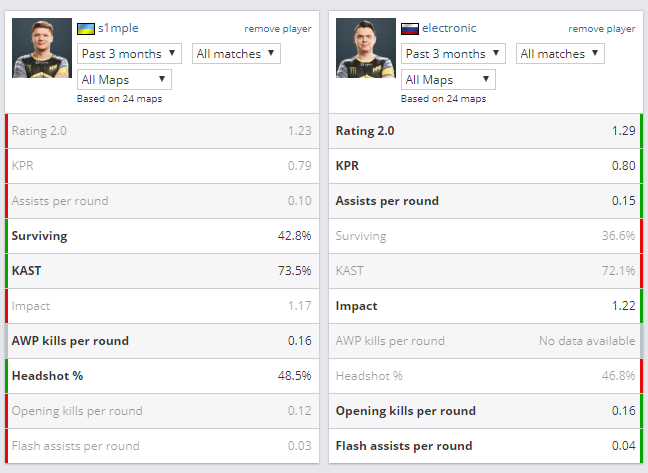This screenshot has width=648, height=473.
Task: Click s1mple's Rating 2.0 row
Action: pos(161,131)
